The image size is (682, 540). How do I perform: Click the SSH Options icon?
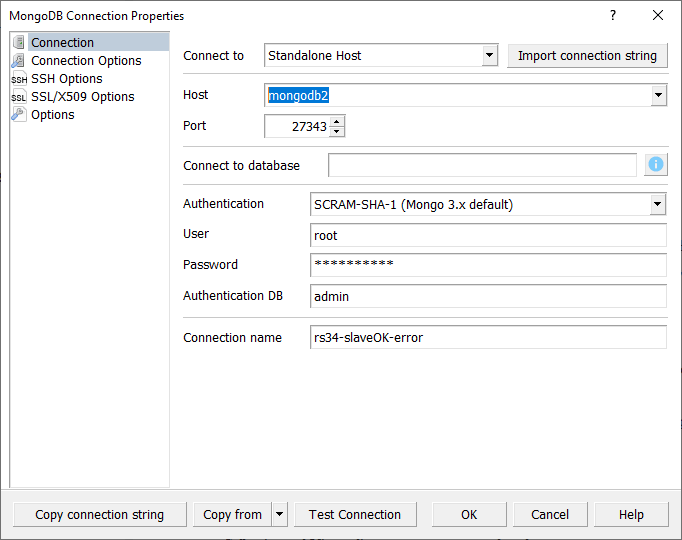point(18,79)
